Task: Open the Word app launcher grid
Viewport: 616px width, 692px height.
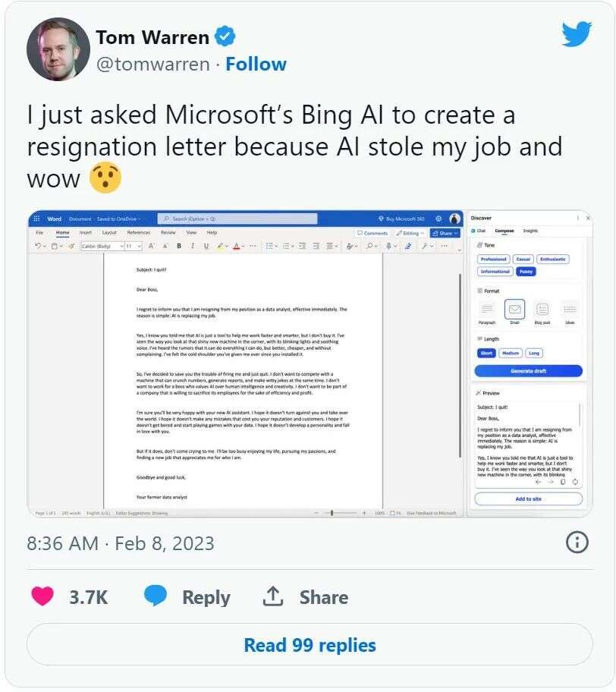Action: coord(36,219)
